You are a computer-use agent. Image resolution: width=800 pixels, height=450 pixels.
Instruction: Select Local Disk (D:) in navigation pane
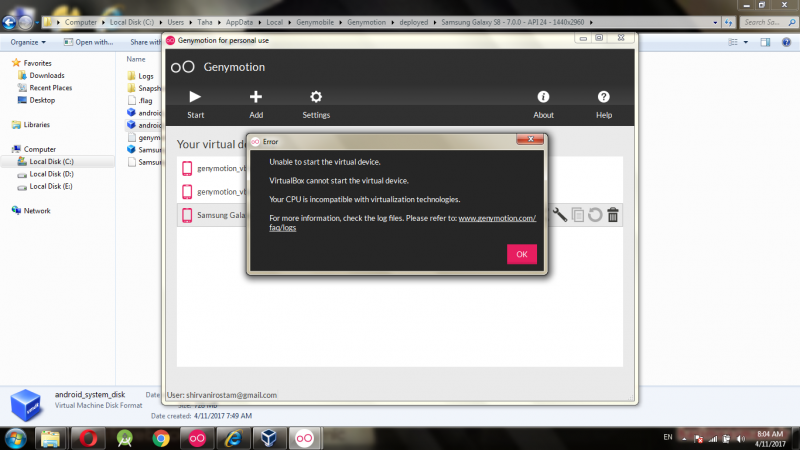click(50, 174)
